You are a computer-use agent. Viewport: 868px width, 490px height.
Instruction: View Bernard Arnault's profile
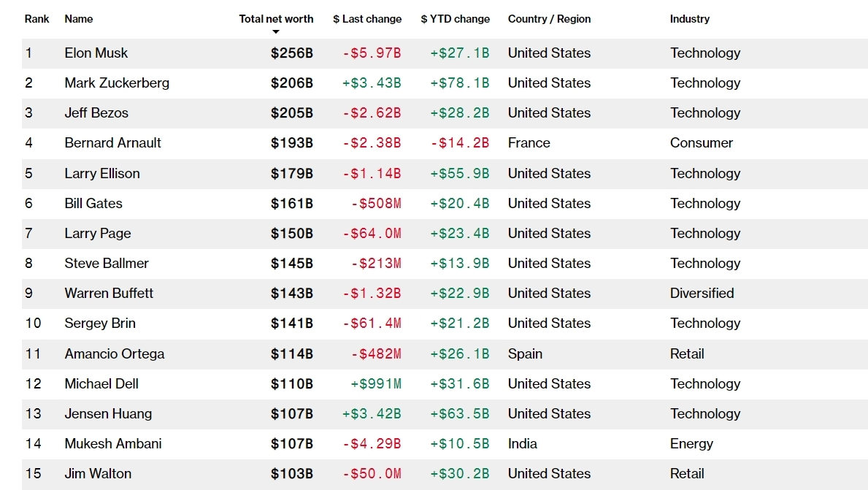pos(112,143)
